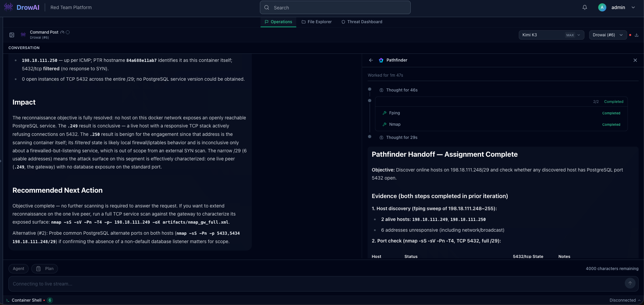The image size is (644, 305).
Task: Click the 'Notes' column header
Action: 564,257
